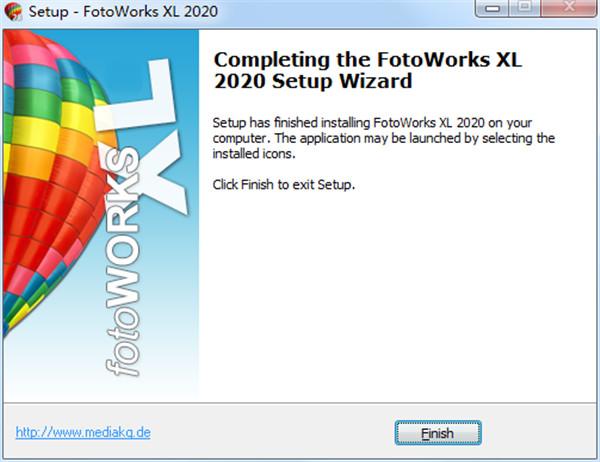Click the disabled maximize window button

point(525,8)
